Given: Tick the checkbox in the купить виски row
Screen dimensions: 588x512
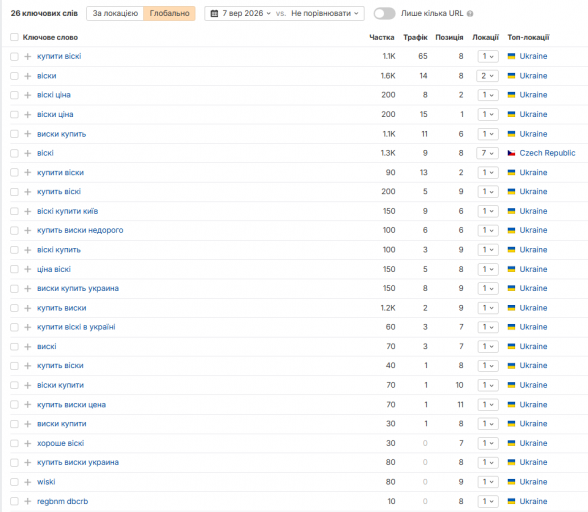Looking at the screenshot, I should pos(14,308).
